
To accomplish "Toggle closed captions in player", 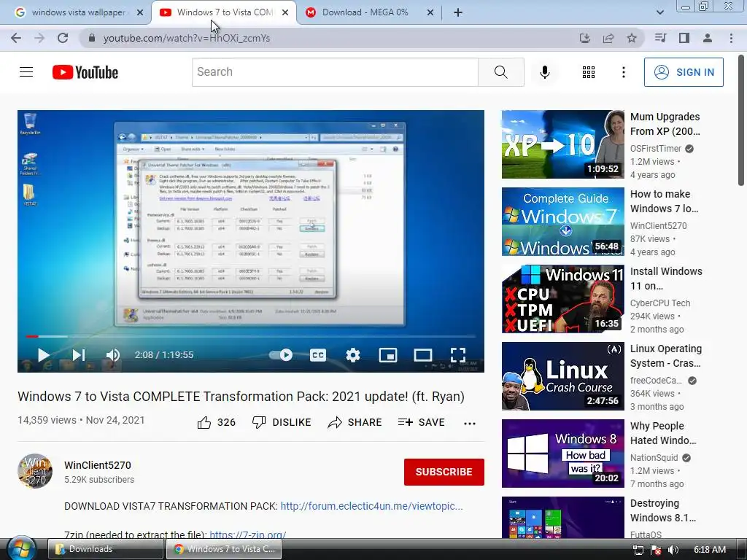I will [318, 355].
